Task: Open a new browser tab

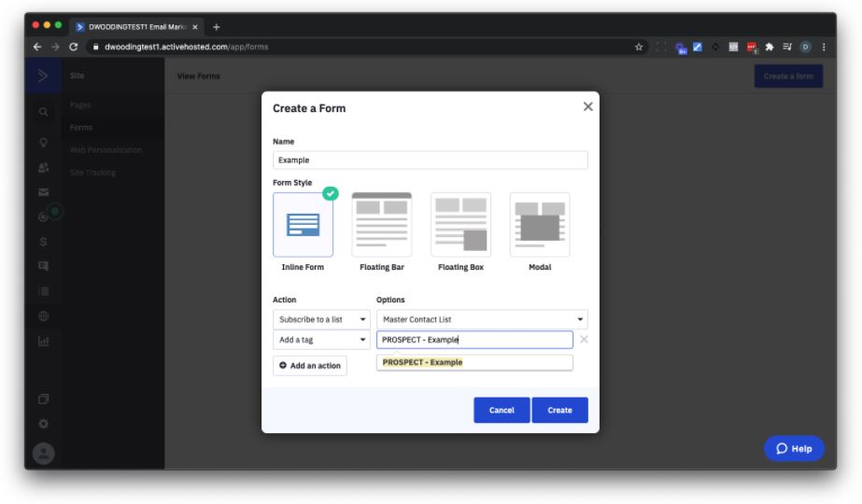Action: (x=217, y=26)
